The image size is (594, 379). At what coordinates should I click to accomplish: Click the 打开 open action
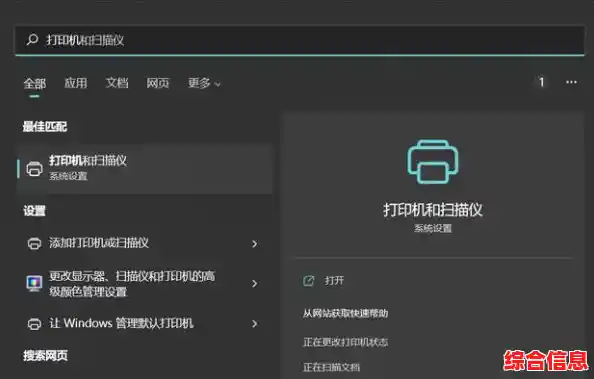(x=335, y=280)
